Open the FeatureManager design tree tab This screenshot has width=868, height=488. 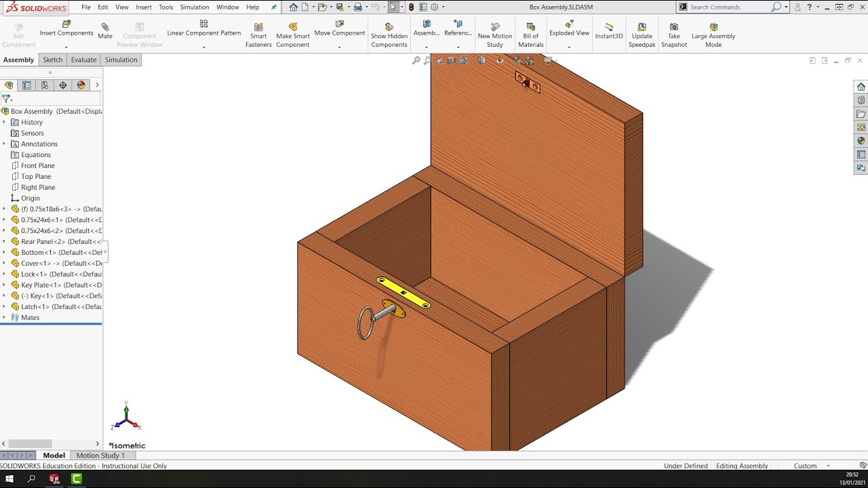9,85
